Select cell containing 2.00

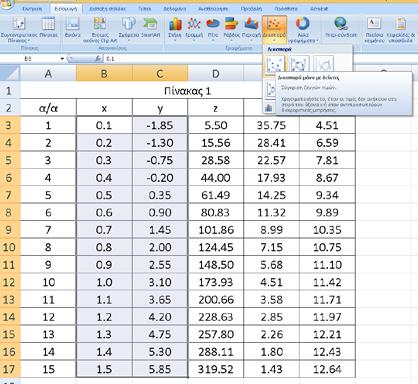click(160, 247)
